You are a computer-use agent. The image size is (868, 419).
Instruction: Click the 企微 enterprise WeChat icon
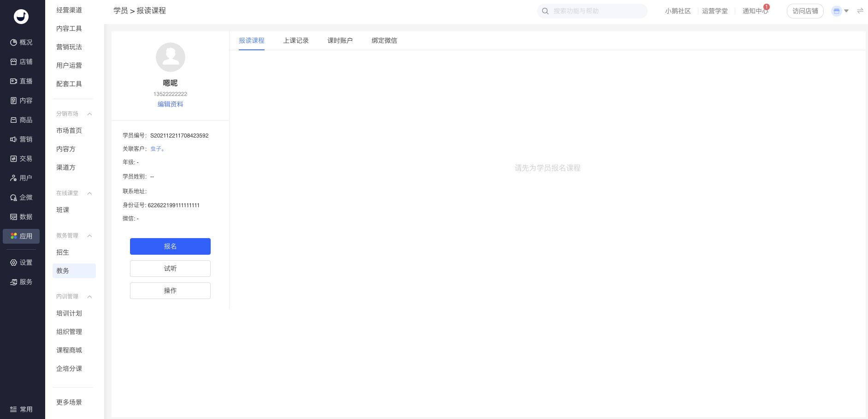click(13, 198)
